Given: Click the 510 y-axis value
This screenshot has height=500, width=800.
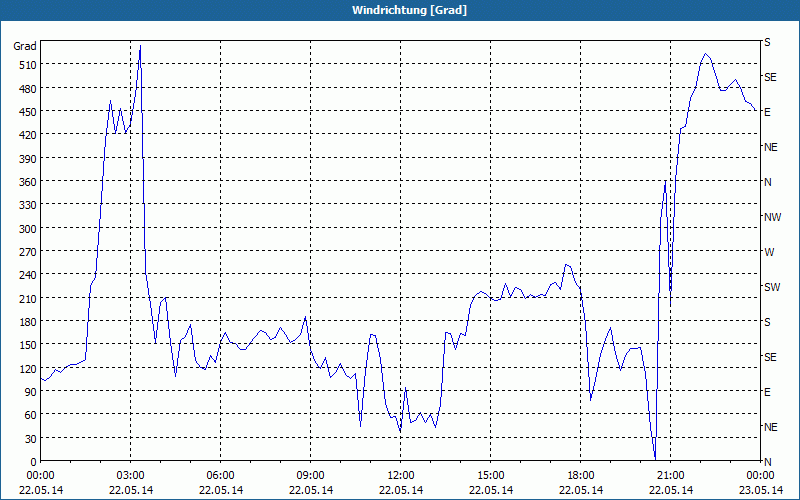Looking at the screenshot, I should [x=28, y=65].
